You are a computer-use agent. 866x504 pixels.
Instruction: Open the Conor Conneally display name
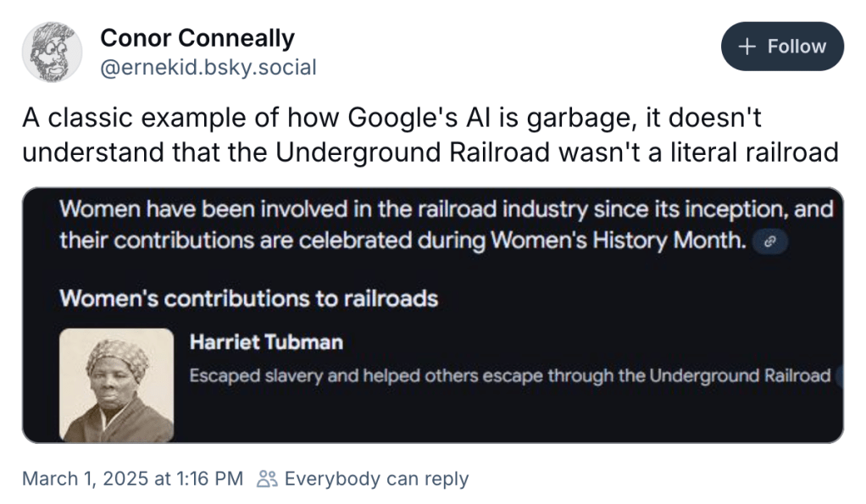click(x=197, y=38)
